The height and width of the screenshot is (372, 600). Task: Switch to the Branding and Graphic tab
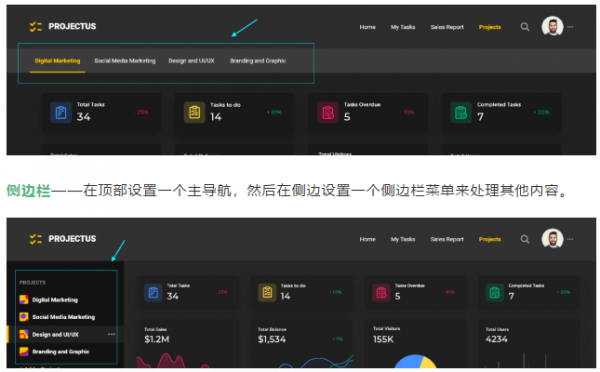coord(258,61)
